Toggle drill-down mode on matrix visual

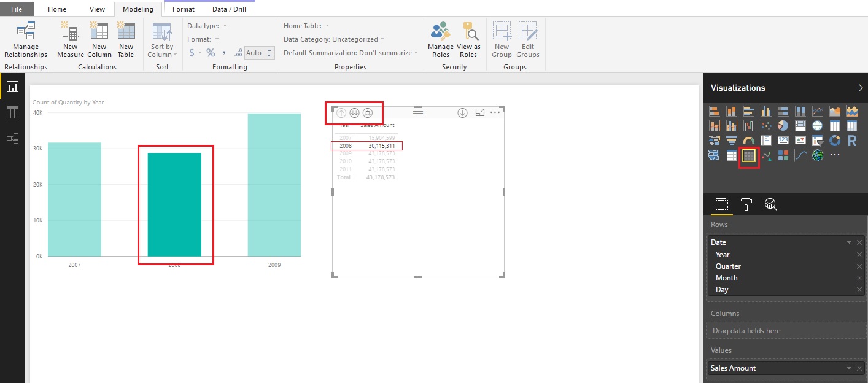click(463, 113)
